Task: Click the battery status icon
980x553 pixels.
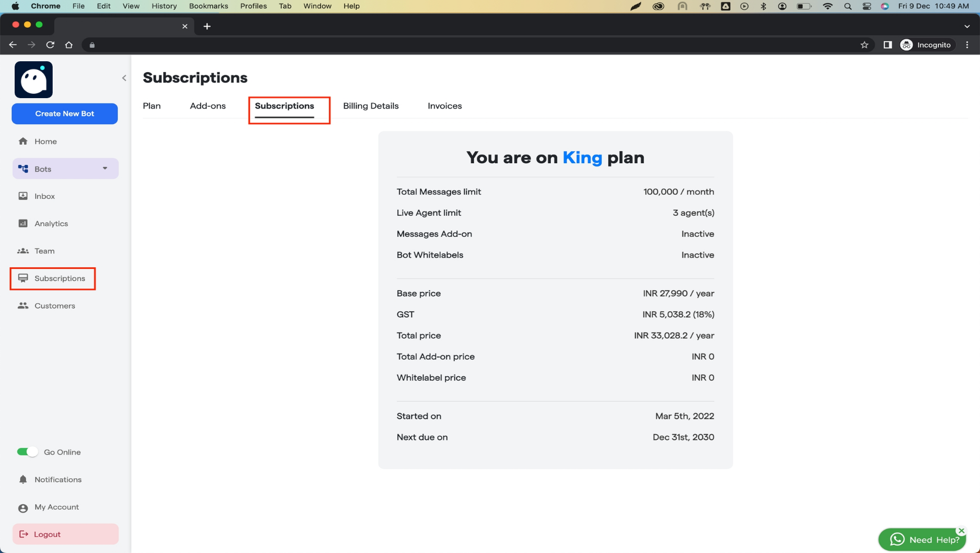Action: 804,6
